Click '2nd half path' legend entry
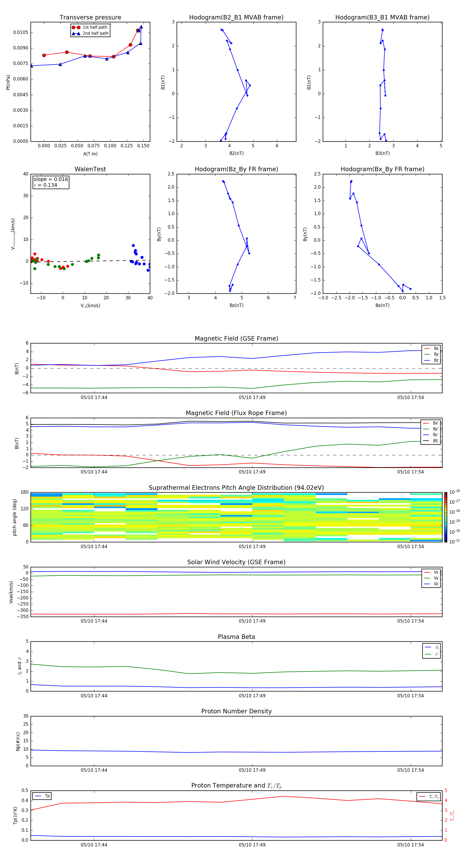473x868 pixels. [90, 33]
